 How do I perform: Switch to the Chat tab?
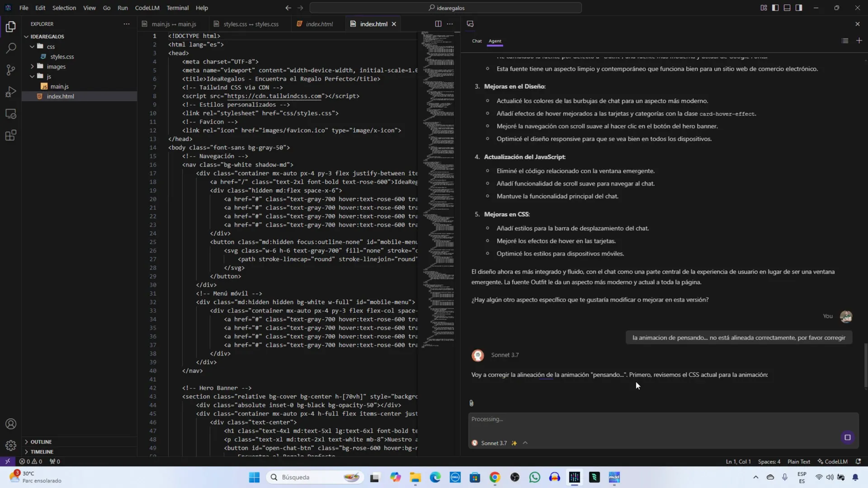[x=476, y=41]
